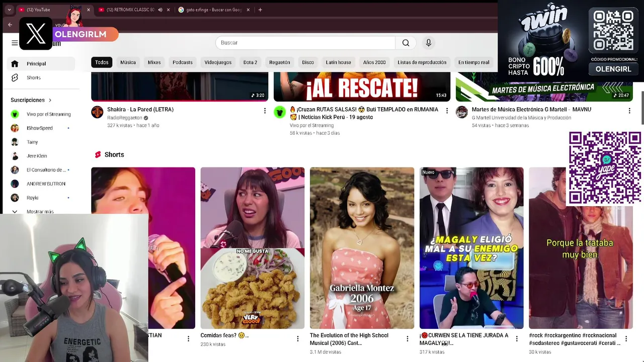Open options for Cruzan RUTAS SALSAS video
The height and width of the screenshot is (362, 644).
(447, 111)
